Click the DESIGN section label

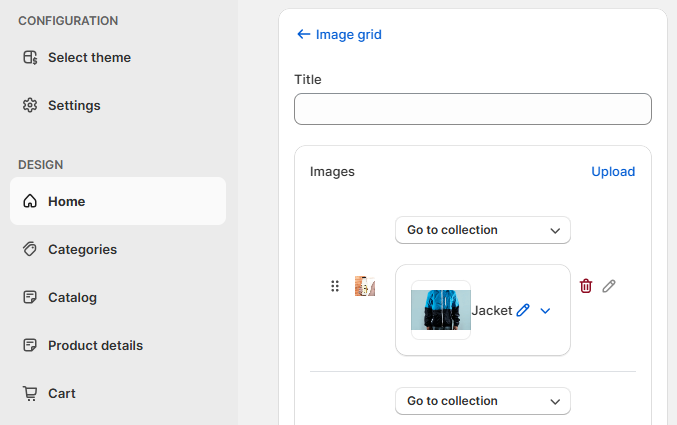click(x=41, y=165)
